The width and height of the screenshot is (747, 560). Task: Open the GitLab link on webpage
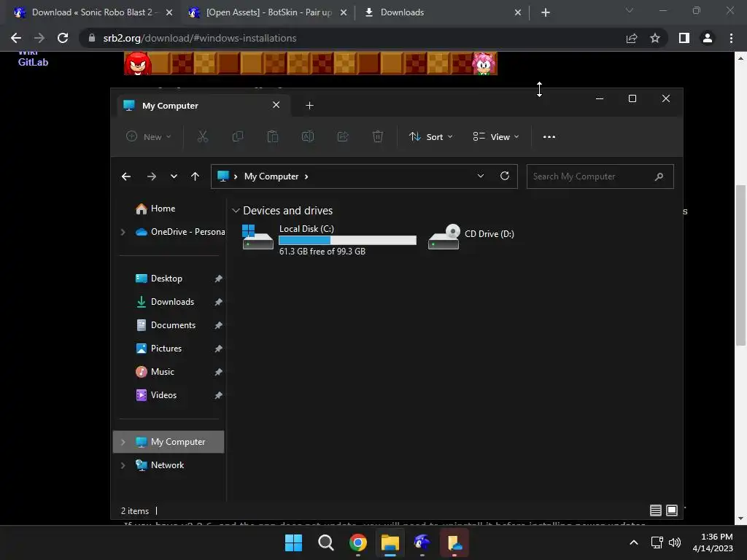[33, 63]
